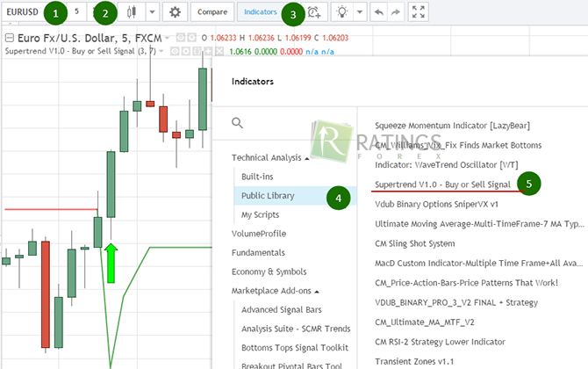Click the lightbulb publish idea icon

point(341,12)
